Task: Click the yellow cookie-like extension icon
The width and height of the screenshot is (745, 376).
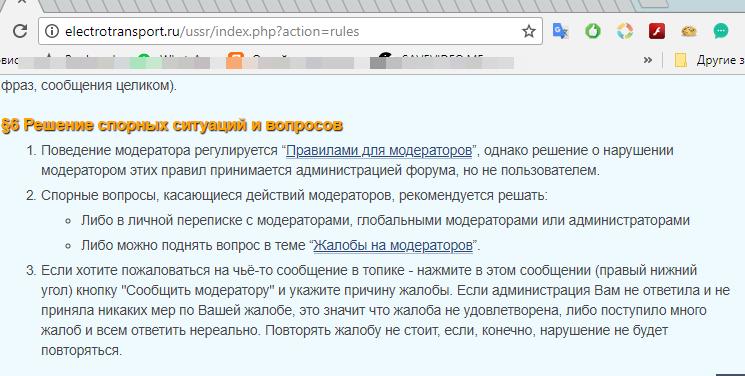Action: click(x=688, y=31)
